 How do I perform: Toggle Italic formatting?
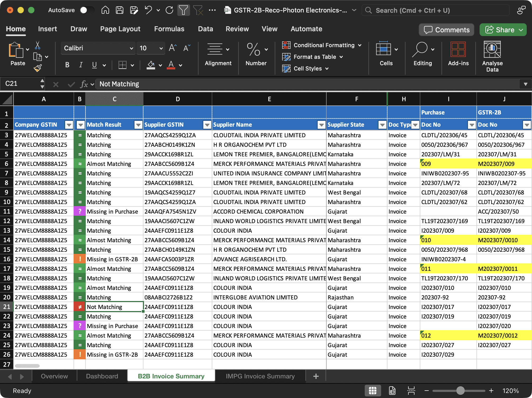click(x=81, y=65)
